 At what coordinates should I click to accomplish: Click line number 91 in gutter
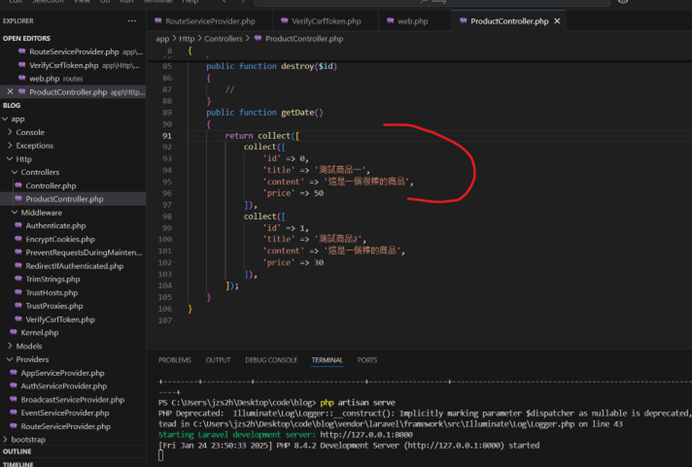click(x=167, y=136)
